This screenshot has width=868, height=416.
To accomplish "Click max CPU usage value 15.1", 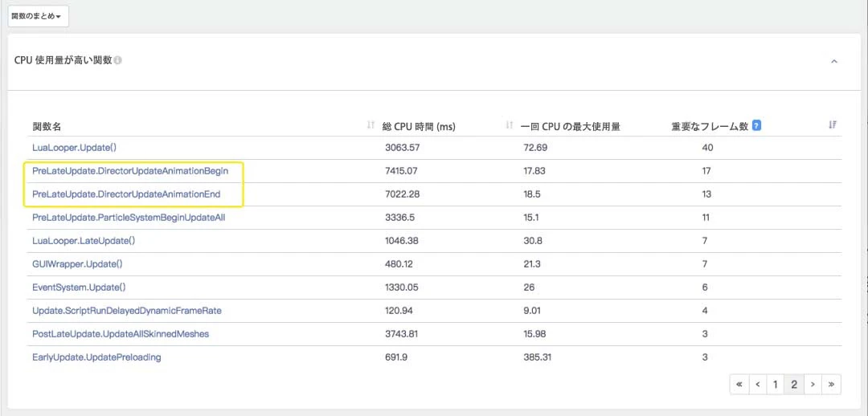I will 532,218.
